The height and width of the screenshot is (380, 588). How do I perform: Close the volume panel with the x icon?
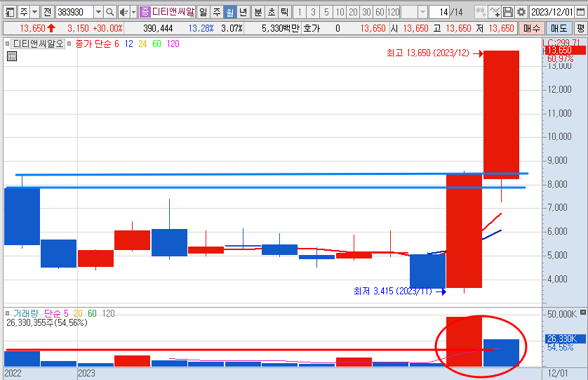point(583,312)
